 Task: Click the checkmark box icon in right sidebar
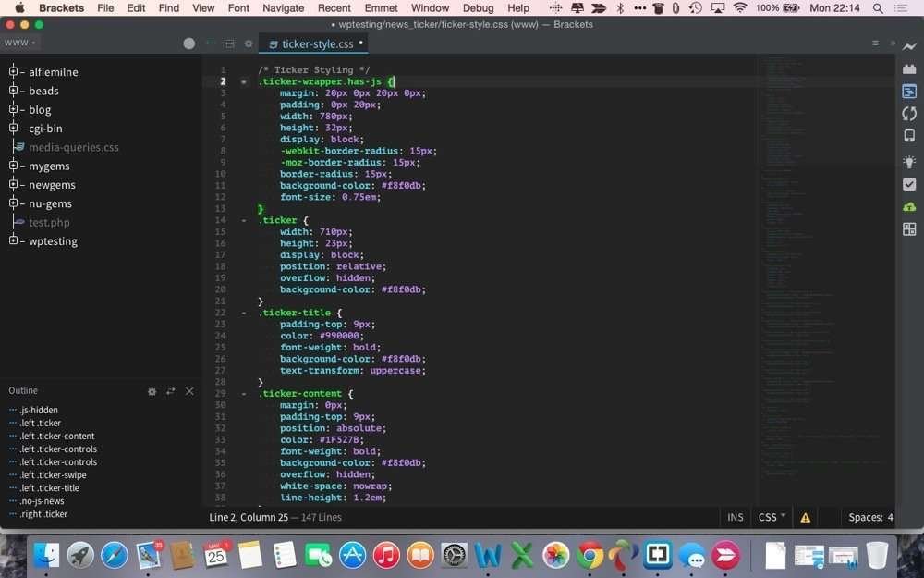pyautogui.click(x=909, y=184)
